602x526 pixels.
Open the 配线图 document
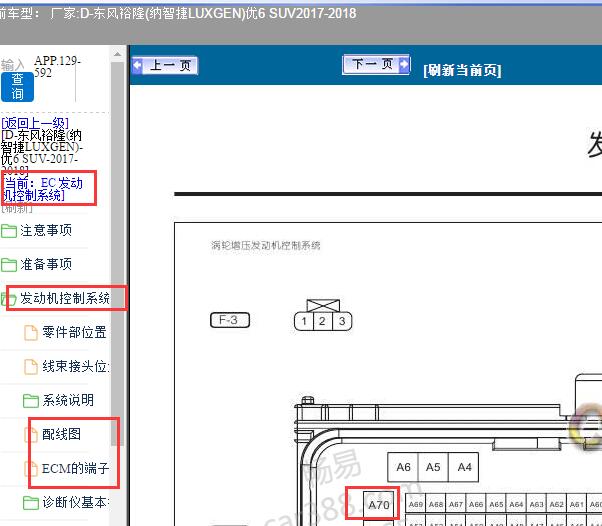[61, 434]
